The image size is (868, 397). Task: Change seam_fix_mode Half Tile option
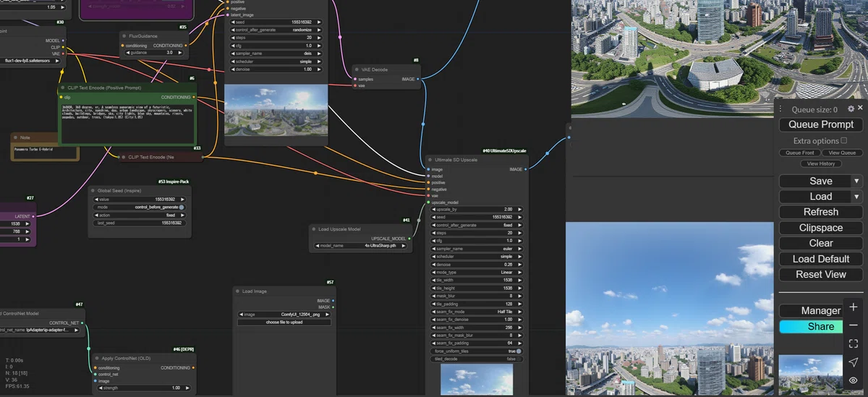pos(477,312)
